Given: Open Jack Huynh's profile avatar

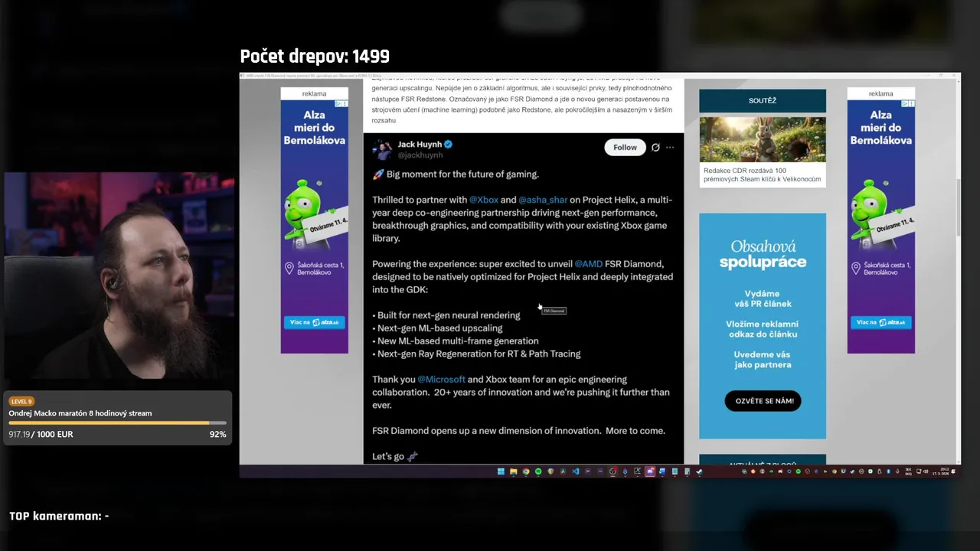Looking at the screenshot, I should click(x=383, y=149).
